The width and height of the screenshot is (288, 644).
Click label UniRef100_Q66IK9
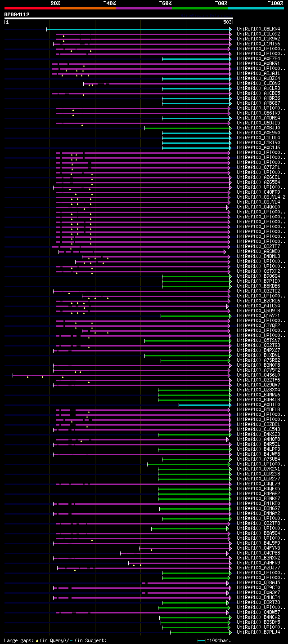[x=259, y=113]
